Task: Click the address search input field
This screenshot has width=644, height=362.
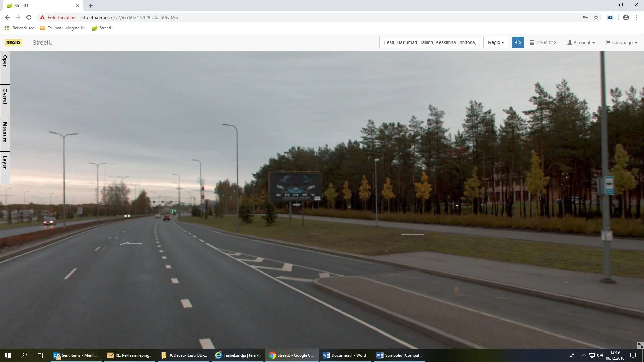Action: pos(431,42)
